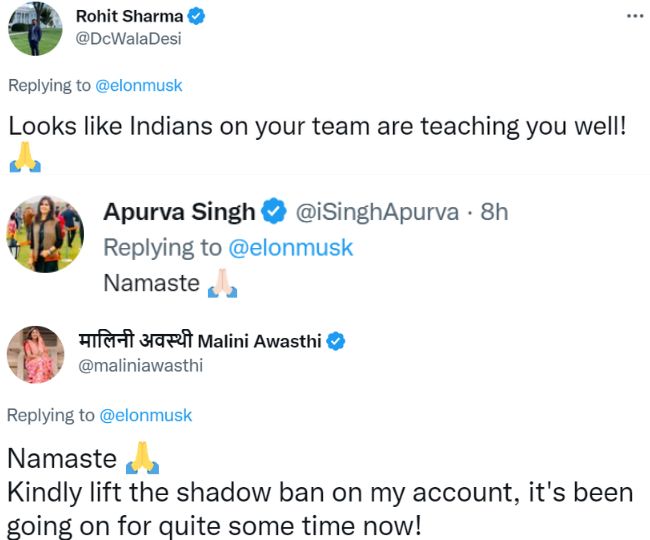Open Apurva Singh's profile picture
650x540 pixels.
tap(45, 233)
